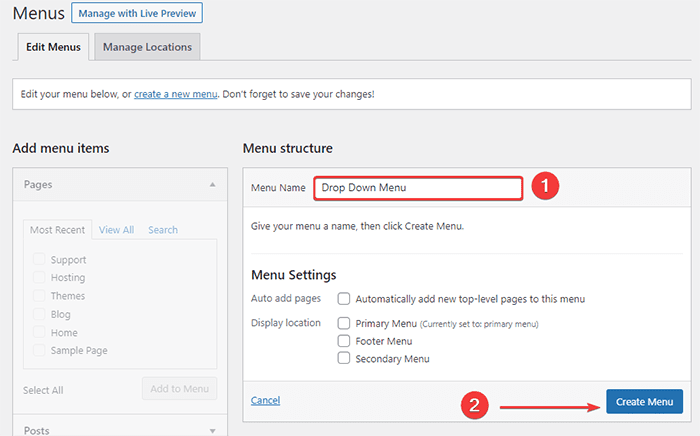Expand the Posts panel arrow
The height and width of the screenshot is (436, 700).
212,430
